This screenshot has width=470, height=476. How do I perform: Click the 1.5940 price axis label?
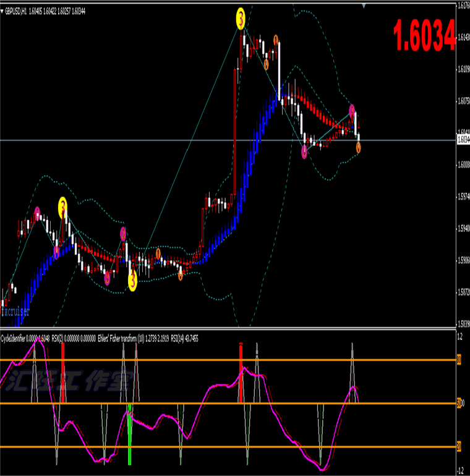point(464,228)
